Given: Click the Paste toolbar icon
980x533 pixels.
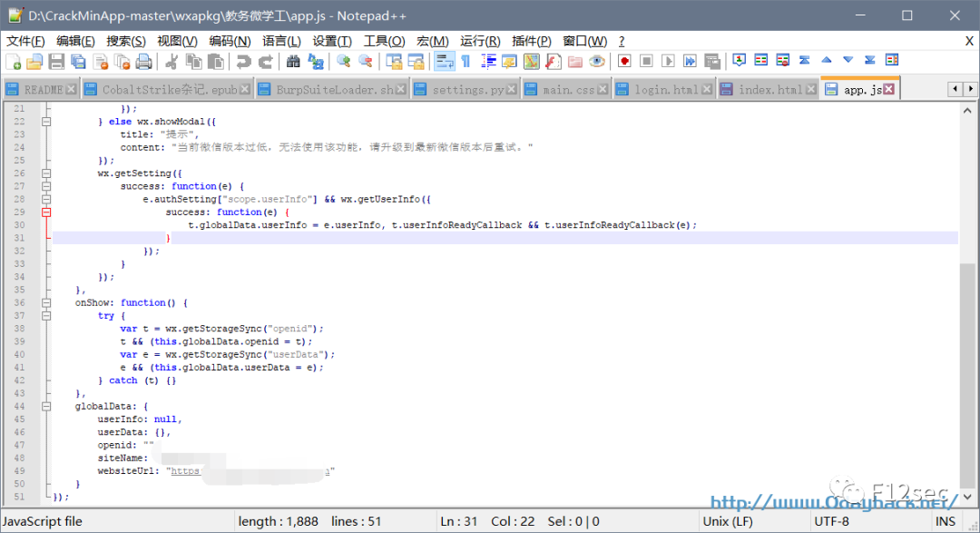Looking at the screenshot, I should [x=216, y=62].
